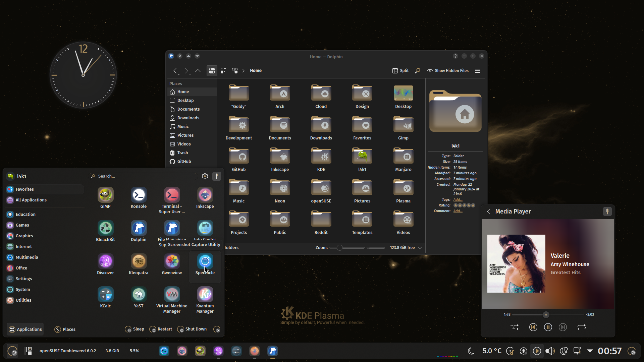Click Firefox icon in the taskbar
The image size is (644, 362).
click(x=255, y=351)
